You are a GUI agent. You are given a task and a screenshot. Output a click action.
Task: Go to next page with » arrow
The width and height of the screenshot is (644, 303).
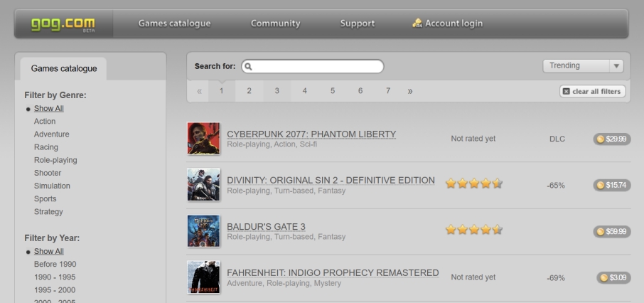click(410, 91)
